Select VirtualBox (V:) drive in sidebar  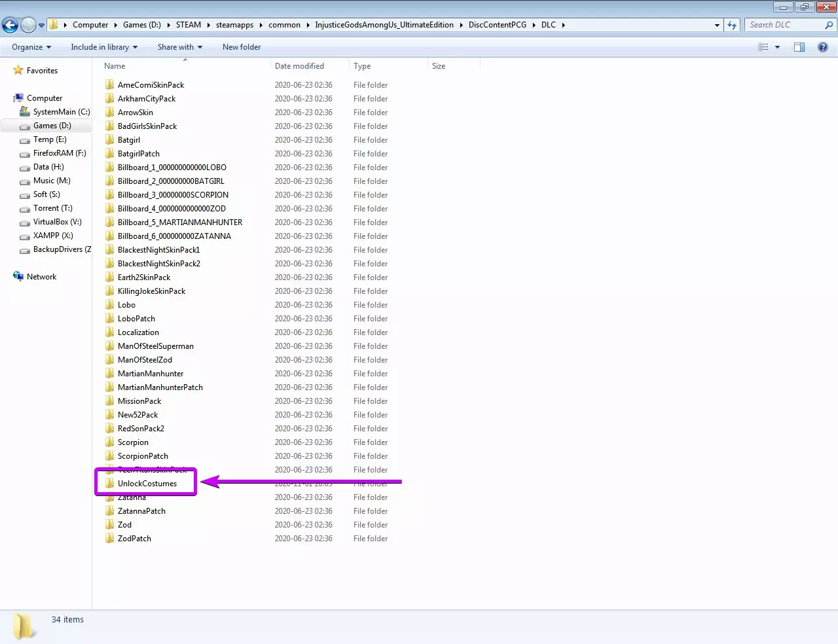[x=58, y=222]
